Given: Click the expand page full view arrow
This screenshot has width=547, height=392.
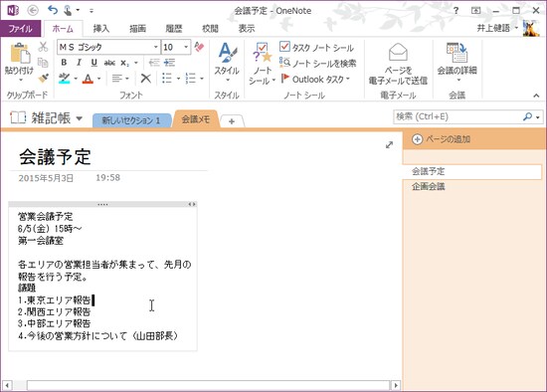Looking at the screenshot, I should tap(389, 144).
